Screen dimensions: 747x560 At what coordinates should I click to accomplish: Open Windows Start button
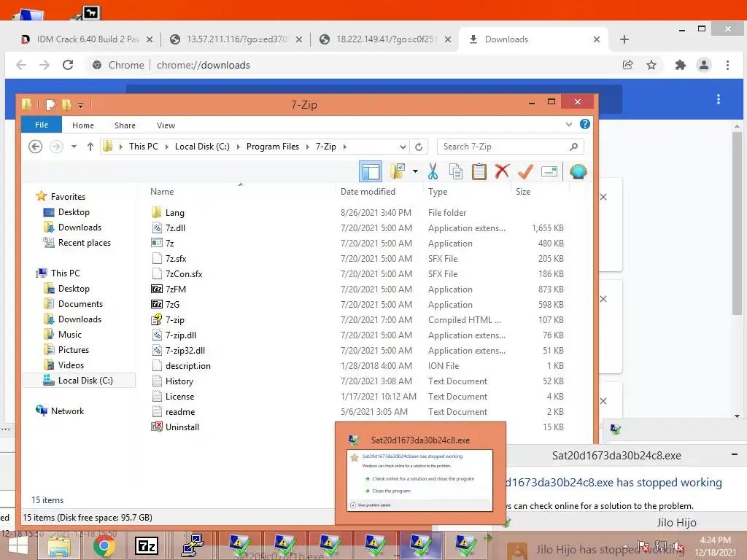tap(18, 546)
